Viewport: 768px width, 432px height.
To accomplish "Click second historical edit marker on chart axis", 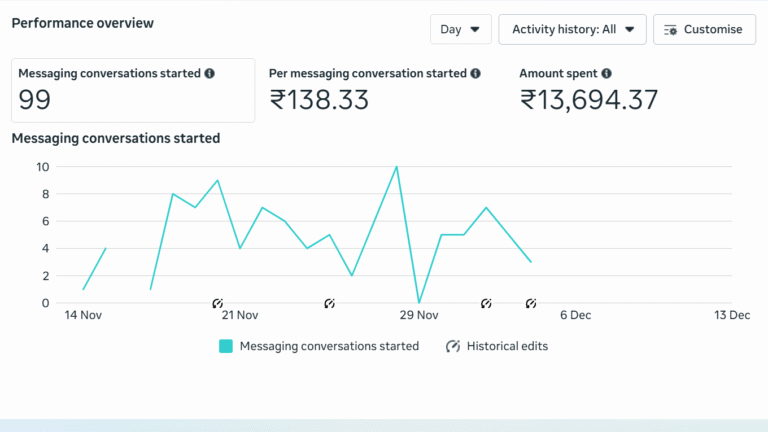I will click(330, 303).
